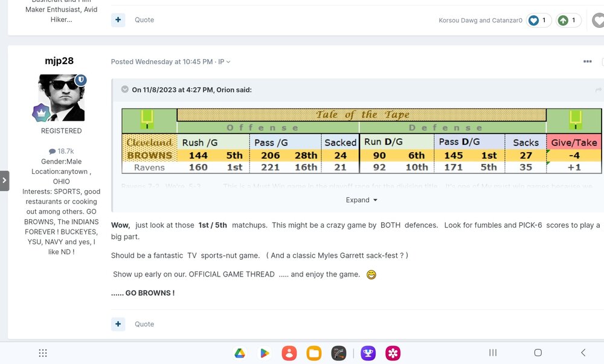Click the purple crown rank badge
The height and width of the screenshot is (364, 604).
coord(41,113)
